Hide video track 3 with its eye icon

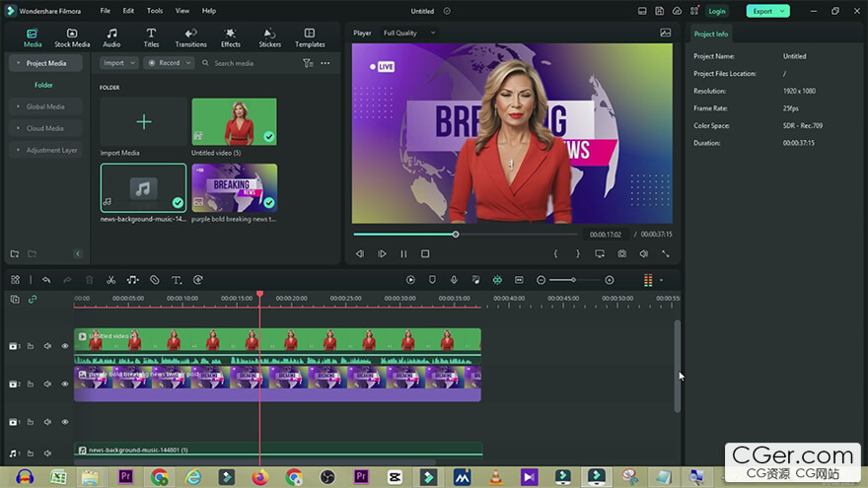65,346
